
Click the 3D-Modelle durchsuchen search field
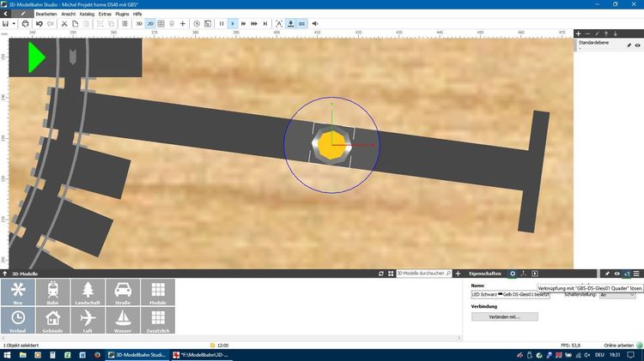[x=423, y=274]
